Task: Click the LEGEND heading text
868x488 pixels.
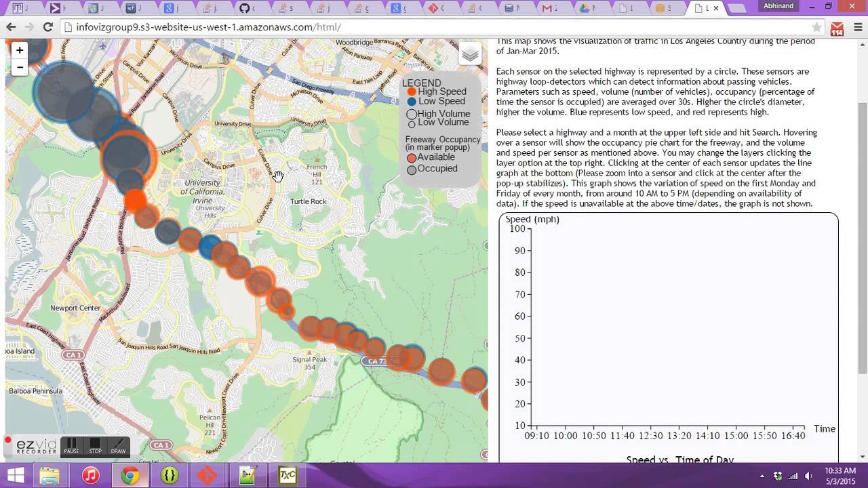Action: point(422,83)
